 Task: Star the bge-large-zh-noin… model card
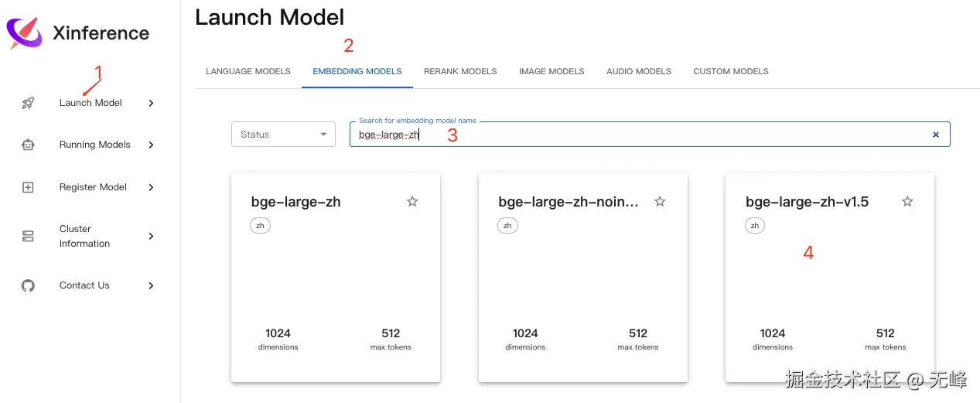[x=660, y=201]
